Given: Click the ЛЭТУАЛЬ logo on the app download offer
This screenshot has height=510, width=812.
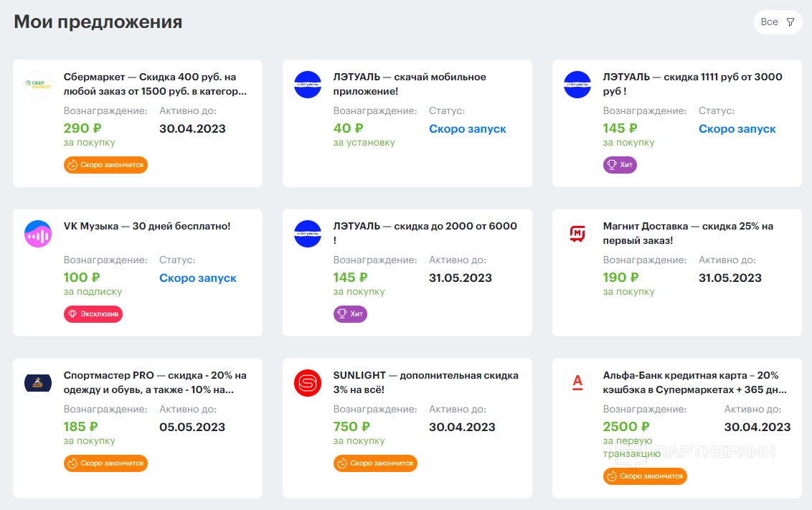Looking at the screenshot, I should click(308, 85).
